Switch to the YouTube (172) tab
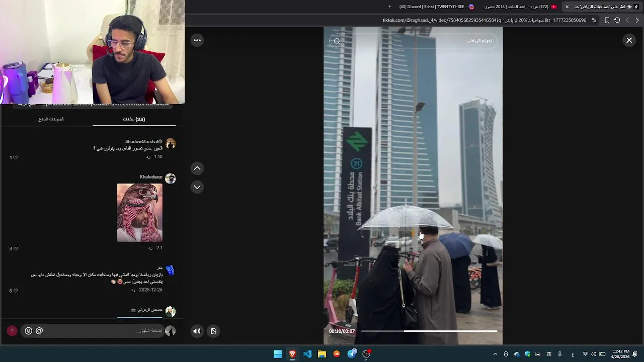The height and width of the screenshot is (362, 644). click(x=520, y=7)
